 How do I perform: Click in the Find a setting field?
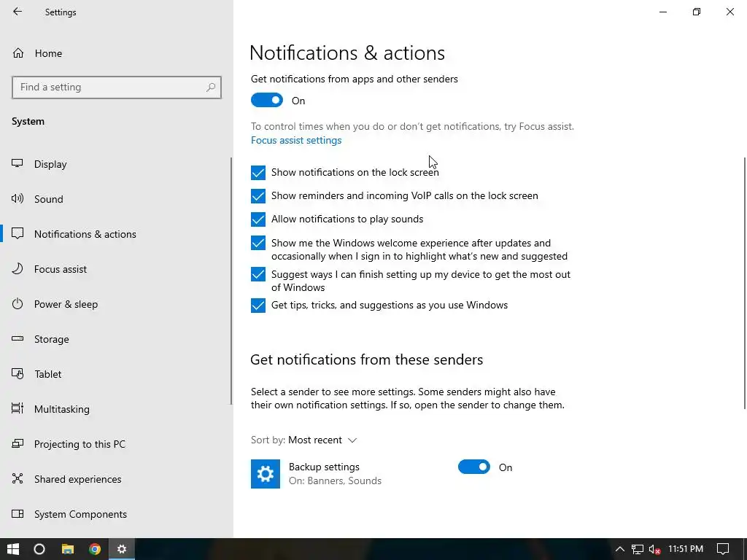pos(117,87)
